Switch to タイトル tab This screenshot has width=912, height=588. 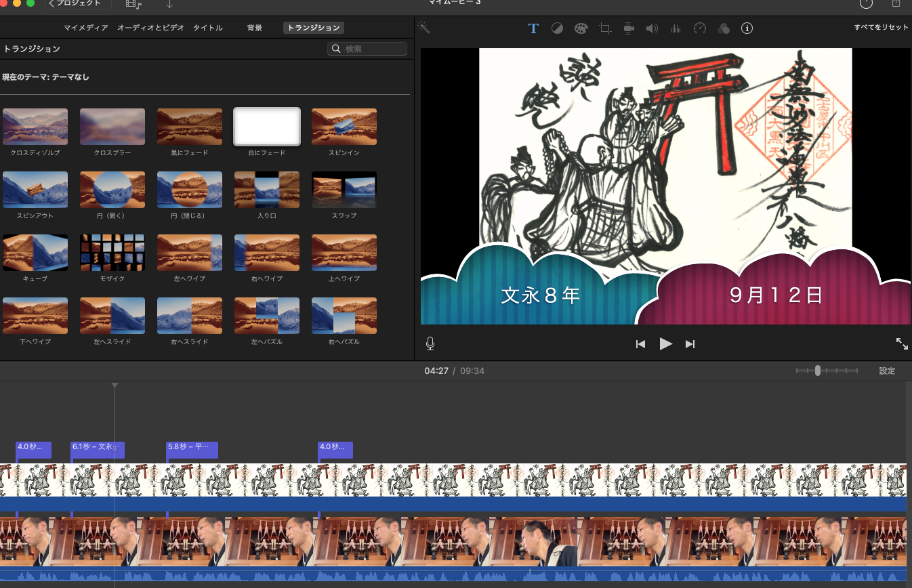click(208, 28)
